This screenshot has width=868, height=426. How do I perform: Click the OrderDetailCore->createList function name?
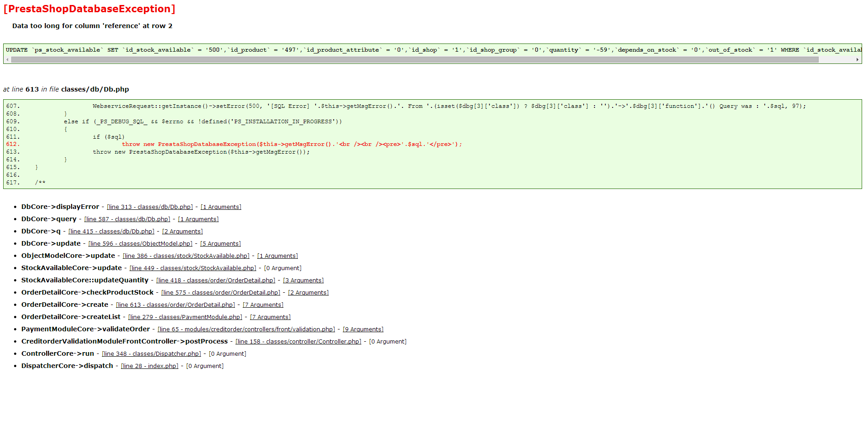[71, 317]
